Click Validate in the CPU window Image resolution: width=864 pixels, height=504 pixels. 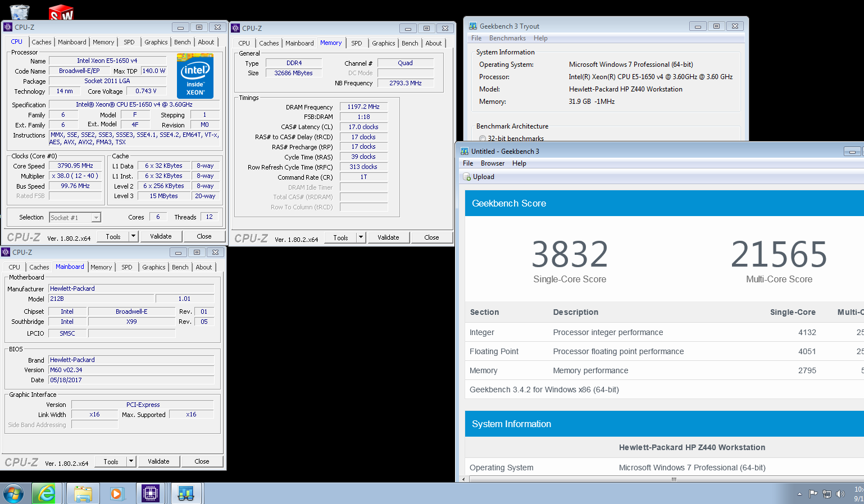161,236
